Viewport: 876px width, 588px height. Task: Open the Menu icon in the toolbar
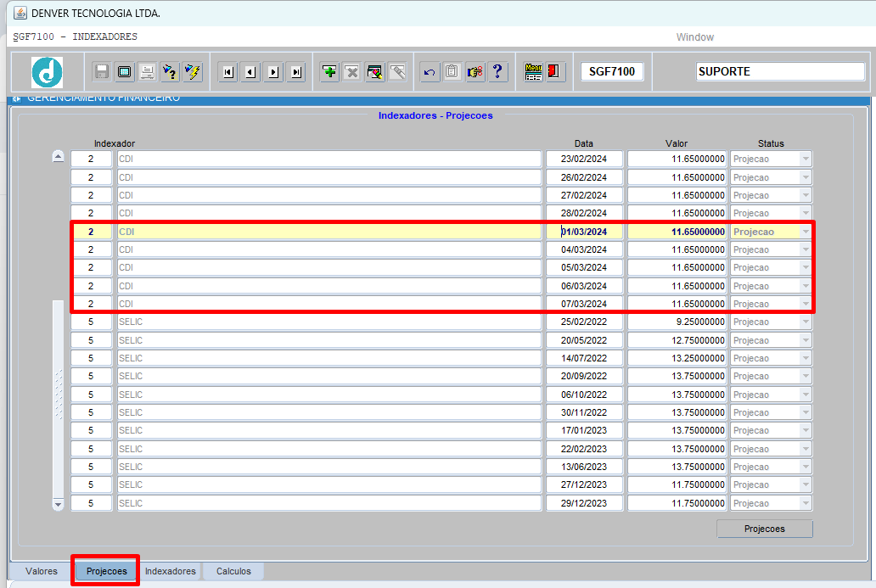[x=533, y=71]
